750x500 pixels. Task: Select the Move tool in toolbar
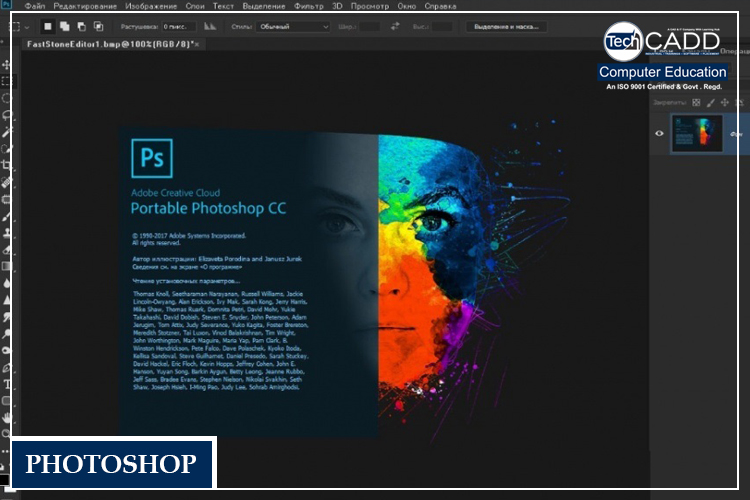7,63
